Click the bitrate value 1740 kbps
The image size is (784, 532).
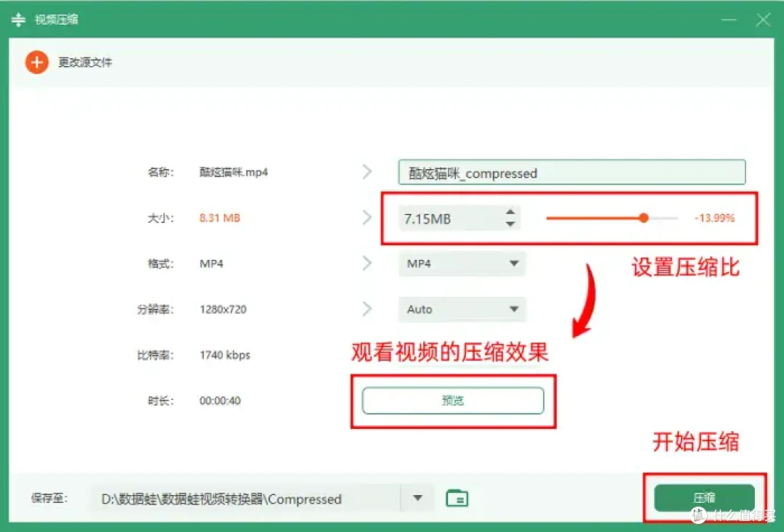tap(224, 355)
